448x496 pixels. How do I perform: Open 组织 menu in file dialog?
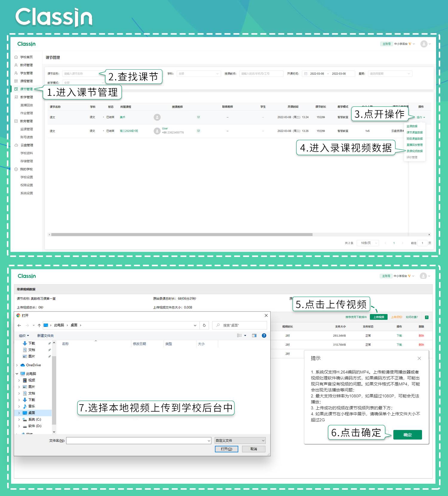24,336
